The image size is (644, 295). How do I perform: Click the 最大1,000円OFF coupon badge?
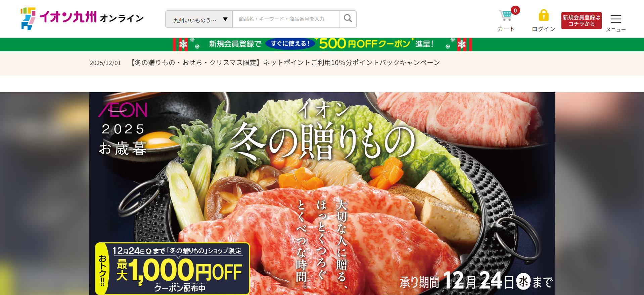(172, 269)
